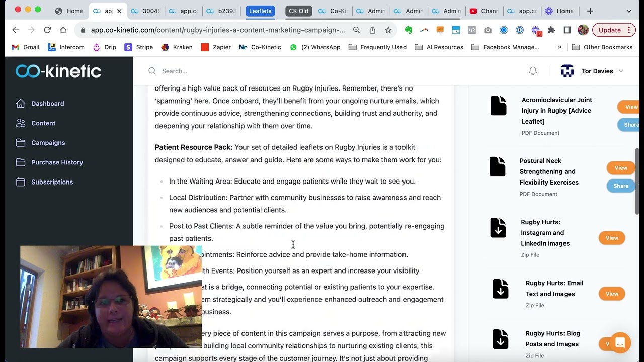Open the Content section in the sidebar

click(x=36, y=123)
